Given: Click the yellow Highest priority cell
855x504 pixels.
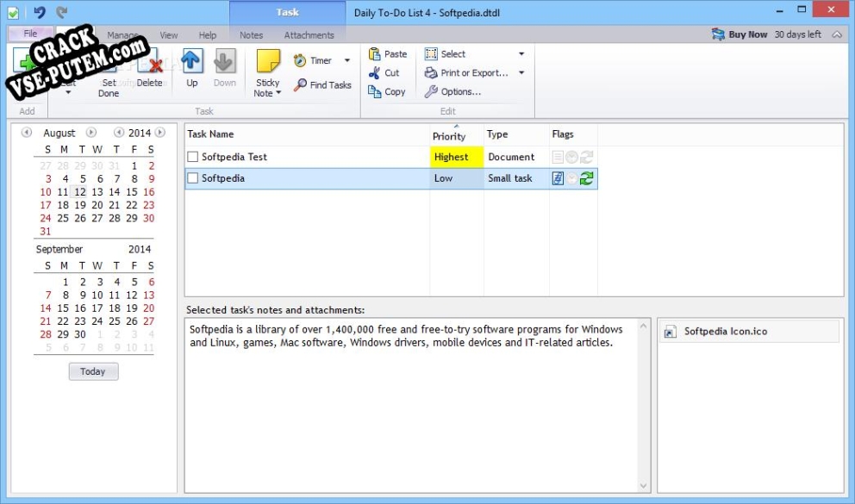Looking at the screenshot, I should [x=457, y=157].
